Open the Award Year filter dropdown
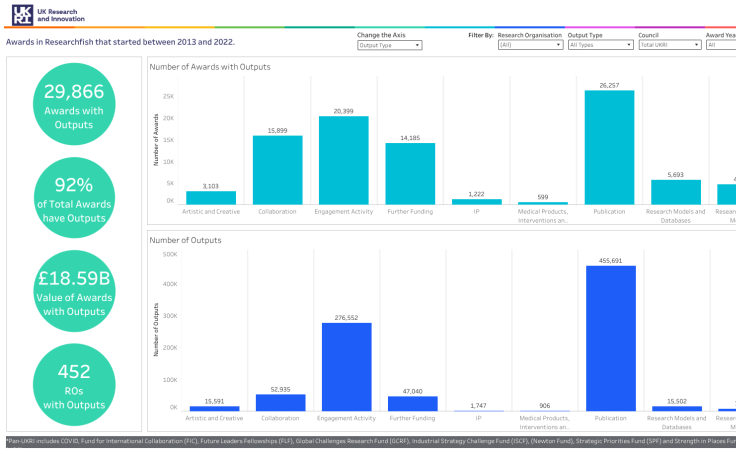Screen dimensions: 736x454 720,45
